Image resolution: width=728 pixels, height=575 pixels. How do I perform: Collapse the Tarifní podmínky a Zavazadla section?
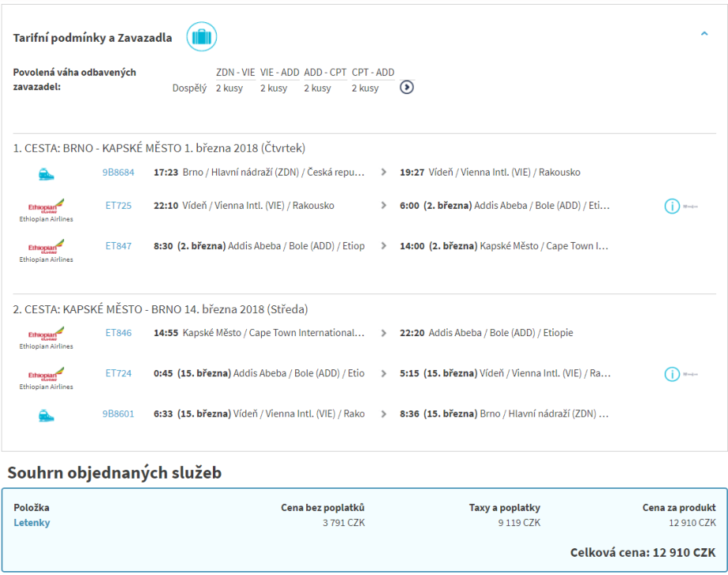point(703,34)
